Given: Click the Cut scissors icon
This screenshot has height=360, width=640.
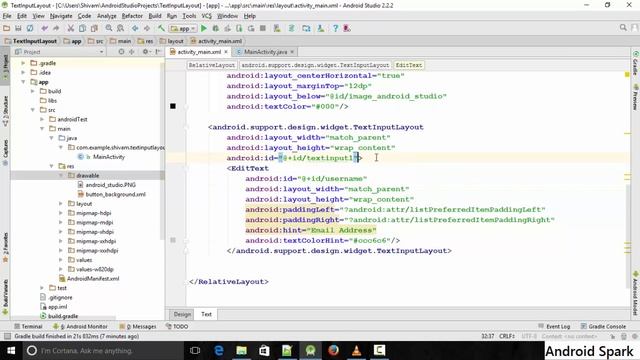Looking at the screenshot, I should coord(71,28).
